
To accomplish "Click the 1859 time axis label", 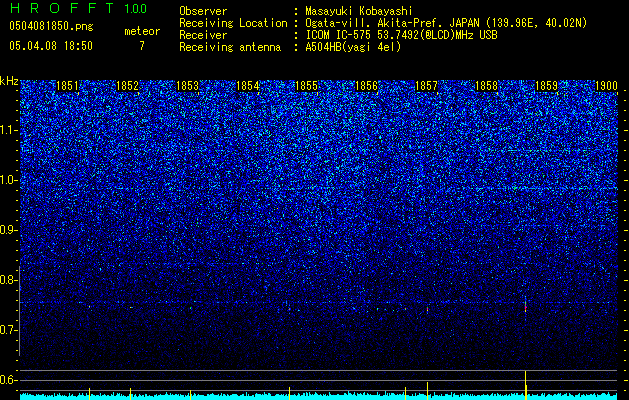I will [546, 86].
